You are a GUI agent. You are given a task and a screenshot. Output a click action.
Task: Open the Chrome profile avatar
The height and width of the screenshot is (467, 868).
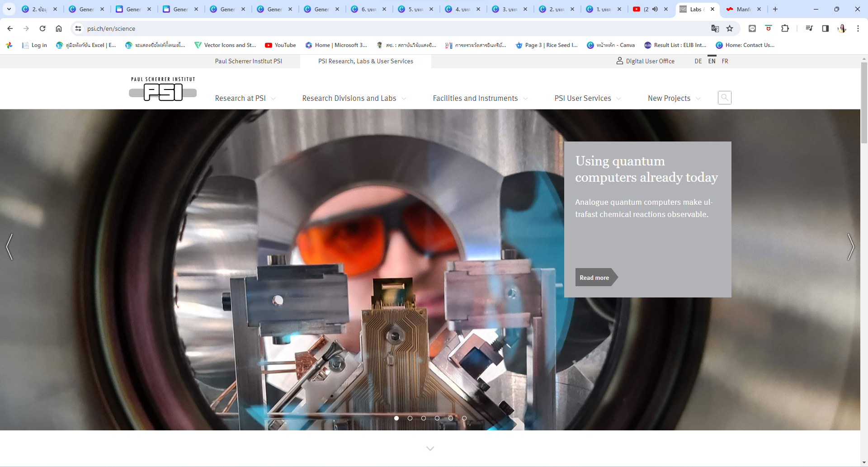(x=842, y=28)
